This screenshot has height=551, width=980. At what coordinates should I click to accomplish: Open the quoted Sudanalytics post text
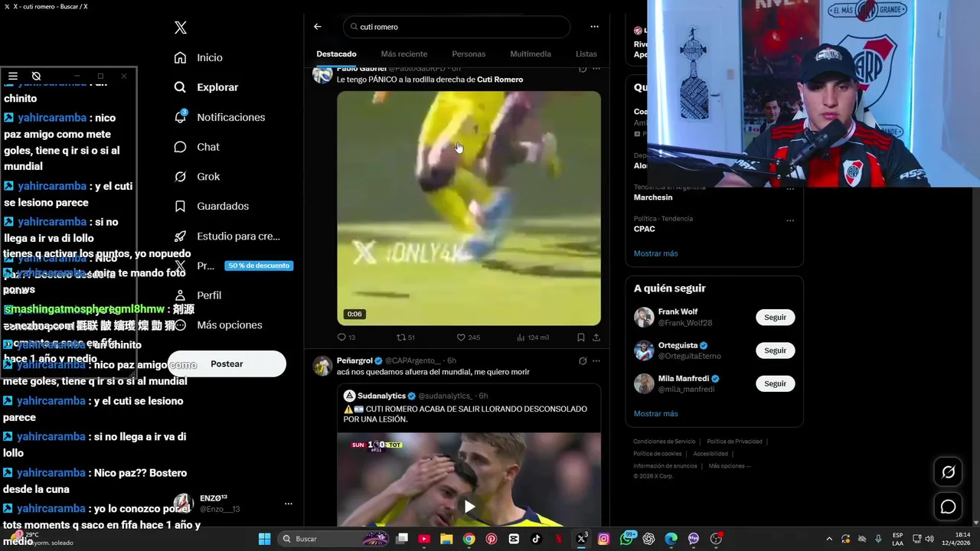point(465,414)
